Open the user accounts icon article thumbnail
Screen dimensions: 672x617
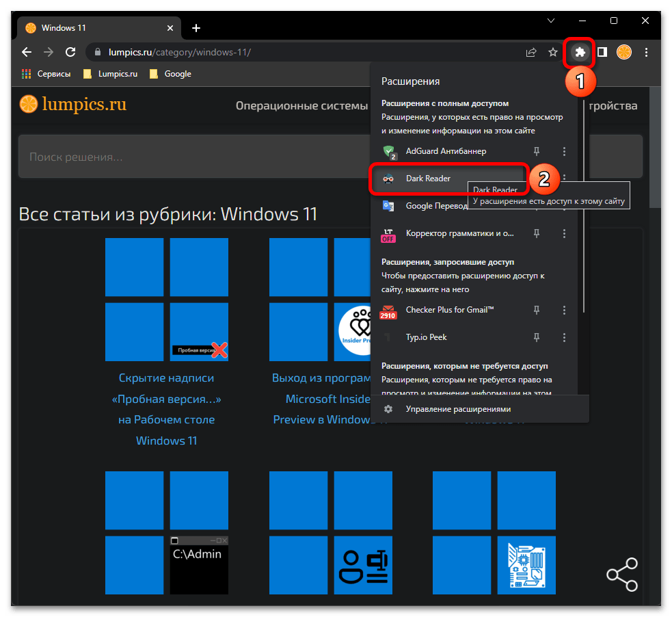pos(330,533)
